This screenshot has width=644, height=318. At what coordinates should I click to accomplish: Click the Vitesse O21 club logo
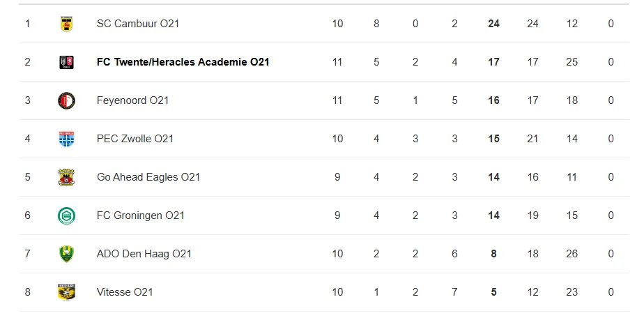click(66, 292)
